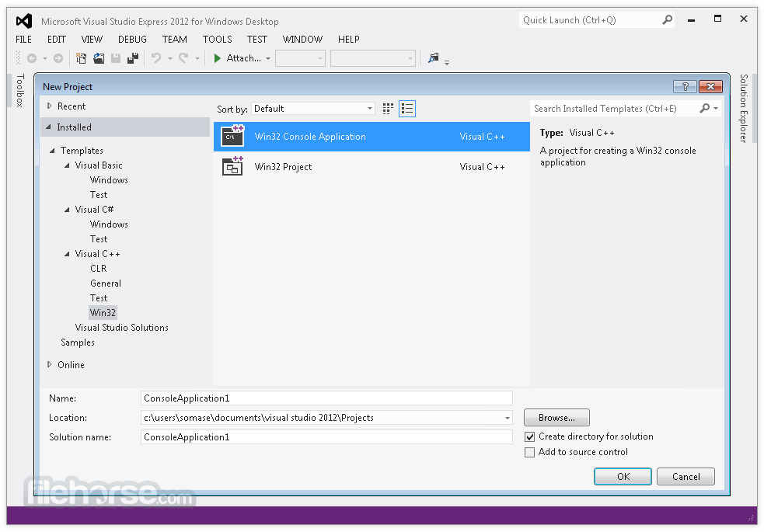Click the Win32 Console Application template icon
Screen dimensions: 764x532
click(232, 136)
